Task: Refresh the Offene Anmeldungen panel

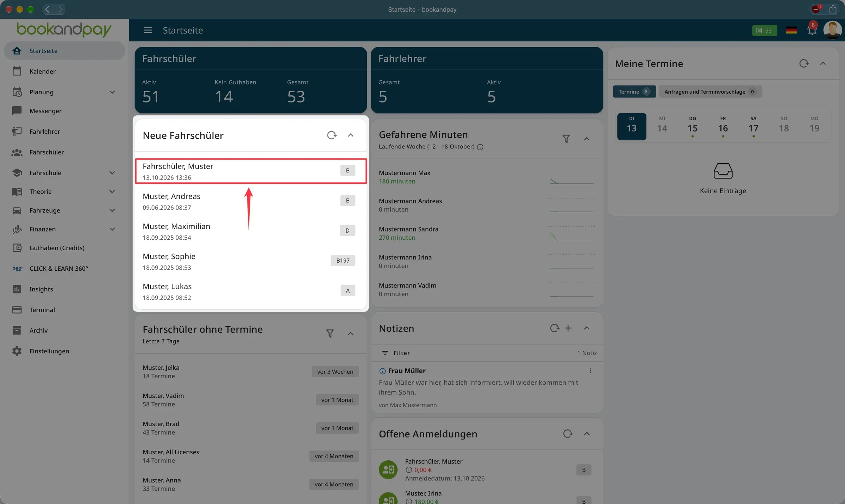Action: point(568,434)
